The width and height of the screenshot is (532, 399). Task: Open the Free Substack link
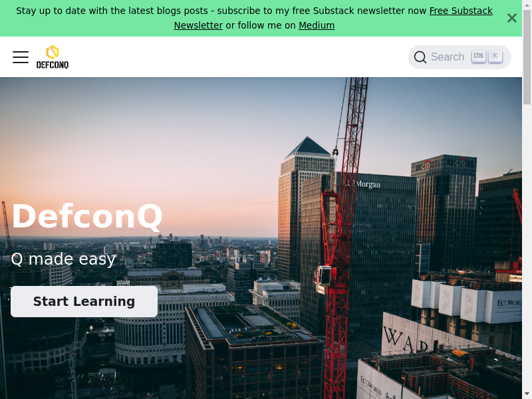click(x=461, y=11)
